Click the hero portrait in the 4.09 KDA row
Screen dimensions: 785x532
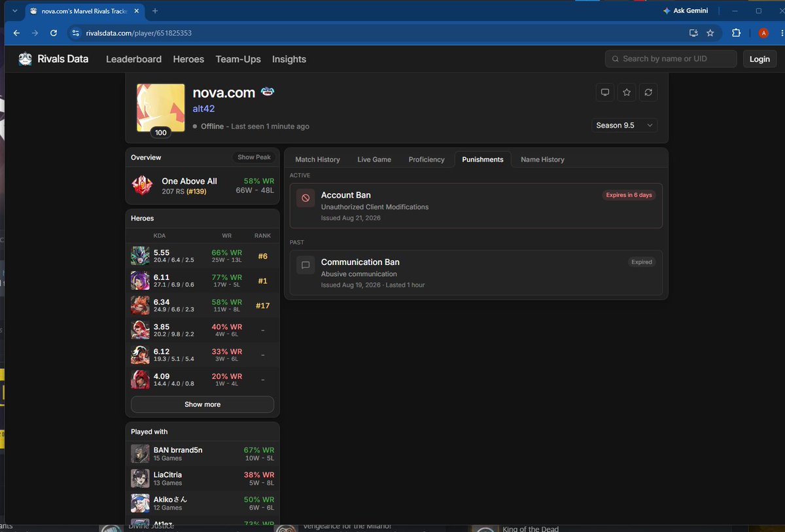click(x=140, y=380)
